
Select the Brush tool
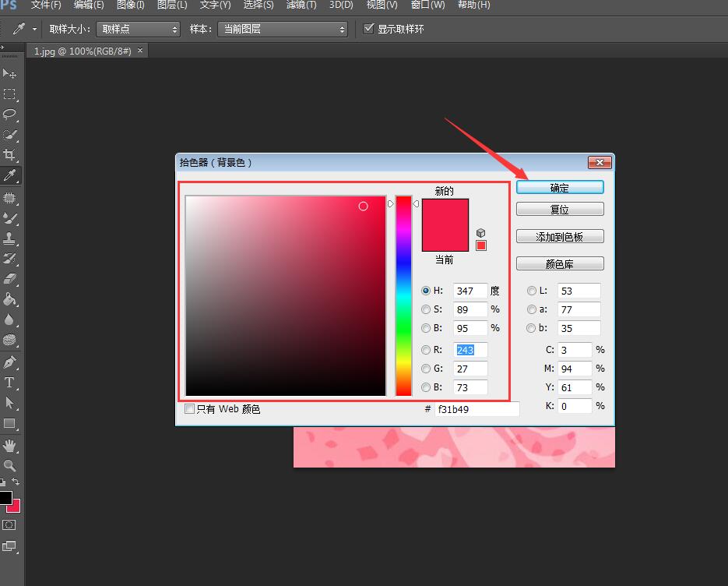coord(9,218)
